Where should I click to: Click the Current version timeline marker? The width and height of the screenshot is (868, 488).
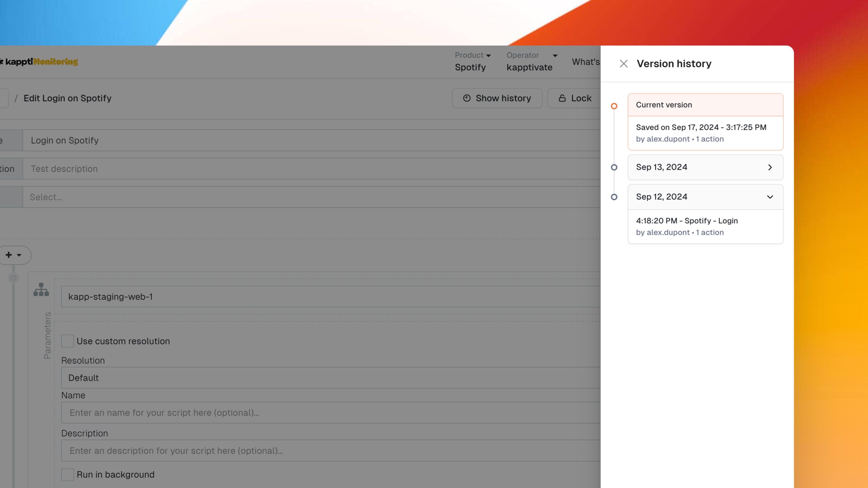614,106
